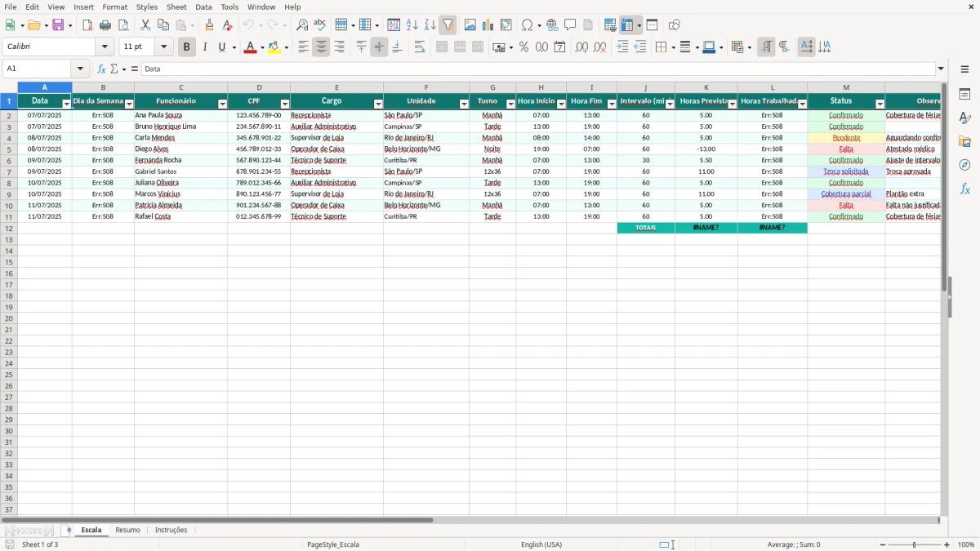980x551 pixels.
Task: Switch to the Instruções sheet tab
Action: tap(171, 531)
